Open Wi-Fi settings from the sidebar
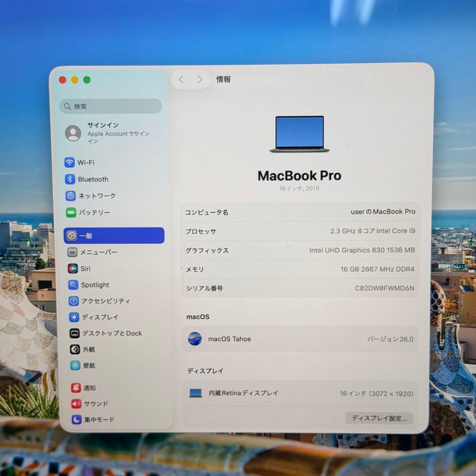Image resolution: width=476 pixels, height=476 pixels. (86, 163)
